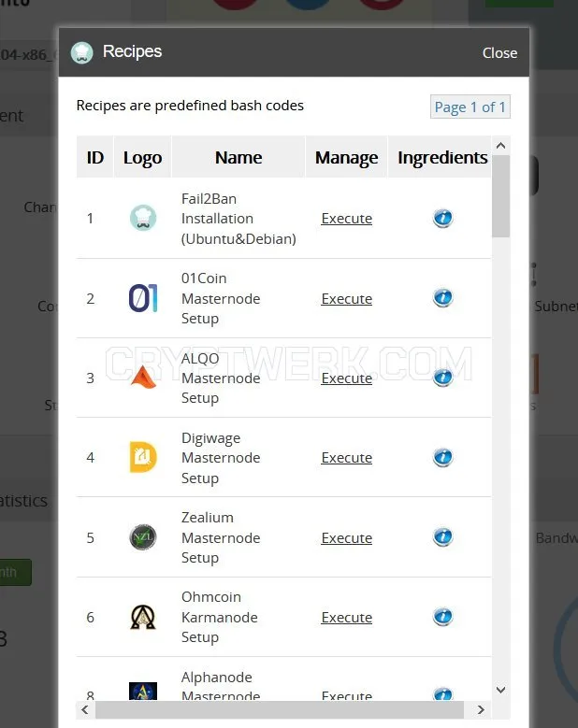The height and width of the screenshot is (728, 578).
Task: Show ingredients info for Digiwage Masternode Setup
Action: pyautogui.click(x=442, y=457)
